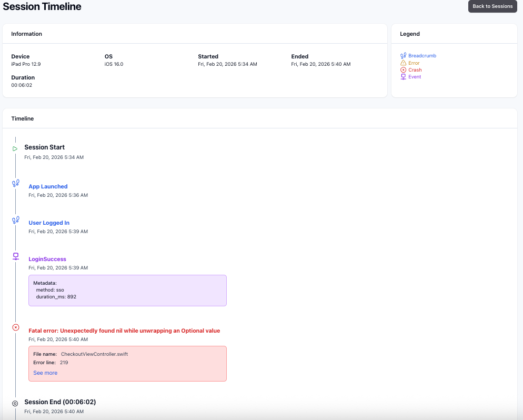Click the LoginSuccess metadata box showing method sso
The width and height of the screenshot is (523, 420).
(127, 290)
